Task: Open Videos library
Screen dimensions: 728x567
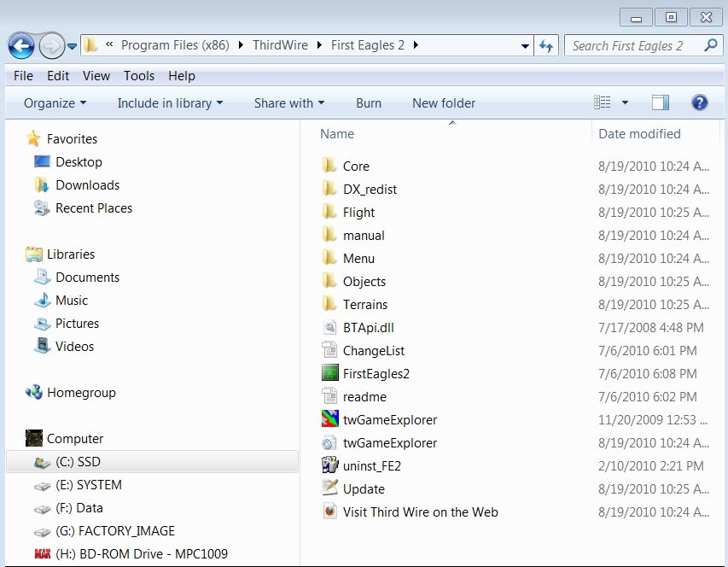Action: click(74, 347)
